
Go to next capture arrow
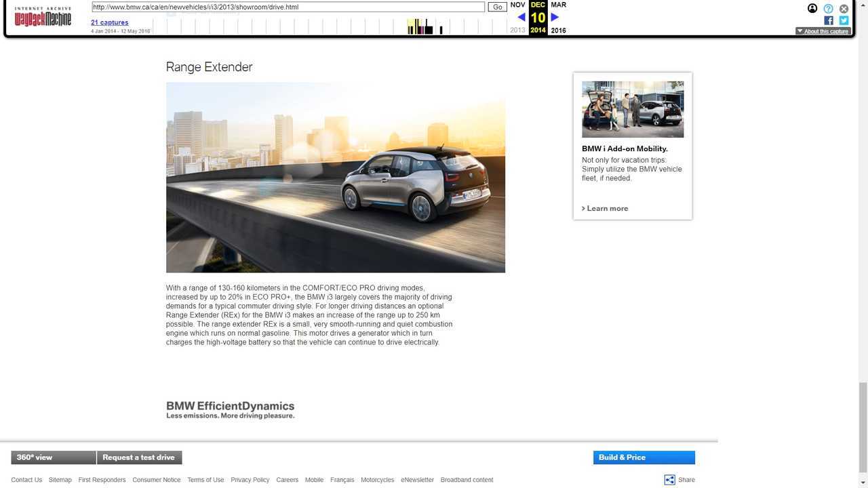click(555, 17)
